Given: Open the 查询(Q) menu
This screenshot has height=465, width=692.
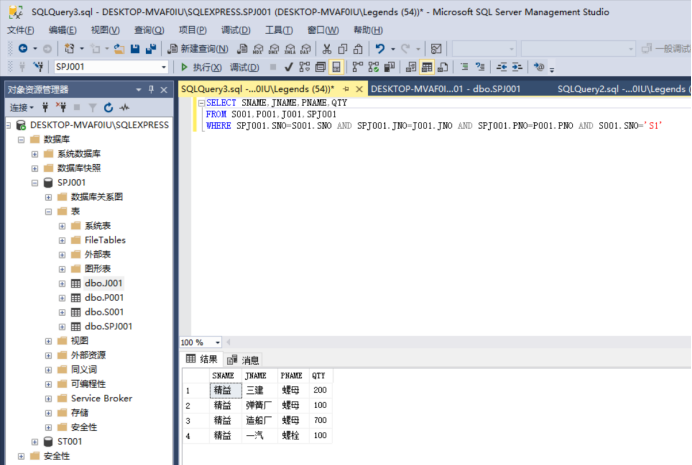Looking at the screenshot, I should pyautogui.click(x=149, y=30).
